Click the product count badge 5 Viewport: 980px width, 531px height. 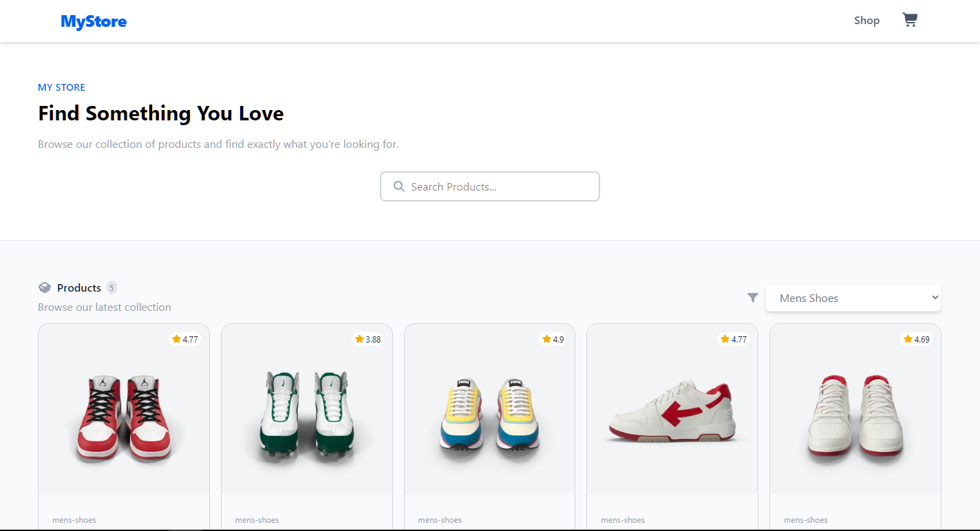(111, 288)
